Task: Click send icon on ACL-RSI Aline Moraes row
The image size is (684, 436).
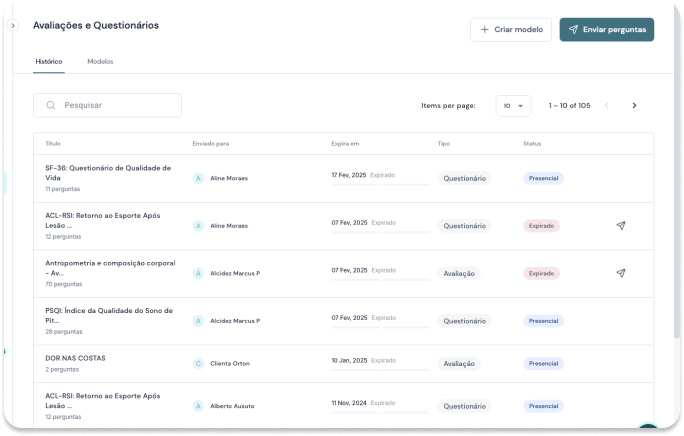Action: tap(620, 226)
